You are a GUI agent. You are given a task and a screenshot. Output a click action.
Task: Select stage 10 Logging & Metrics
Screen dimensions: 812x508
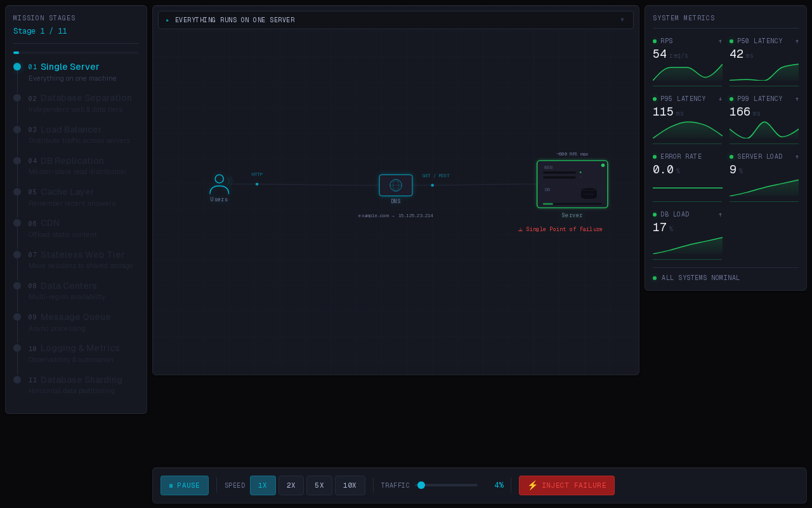point(76,354)
